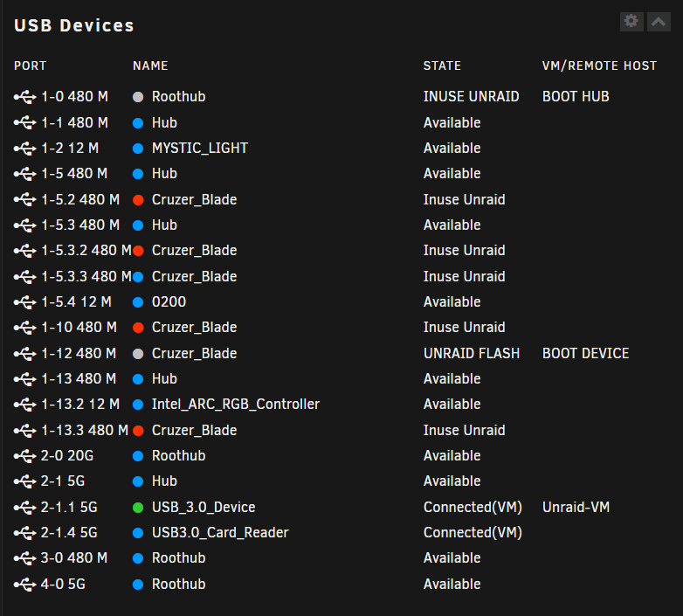Click blue status dot for MYSTIC_LIGHT
Image resolution: width=683 pixels, height=616 pixels.
tap(138, 149)
